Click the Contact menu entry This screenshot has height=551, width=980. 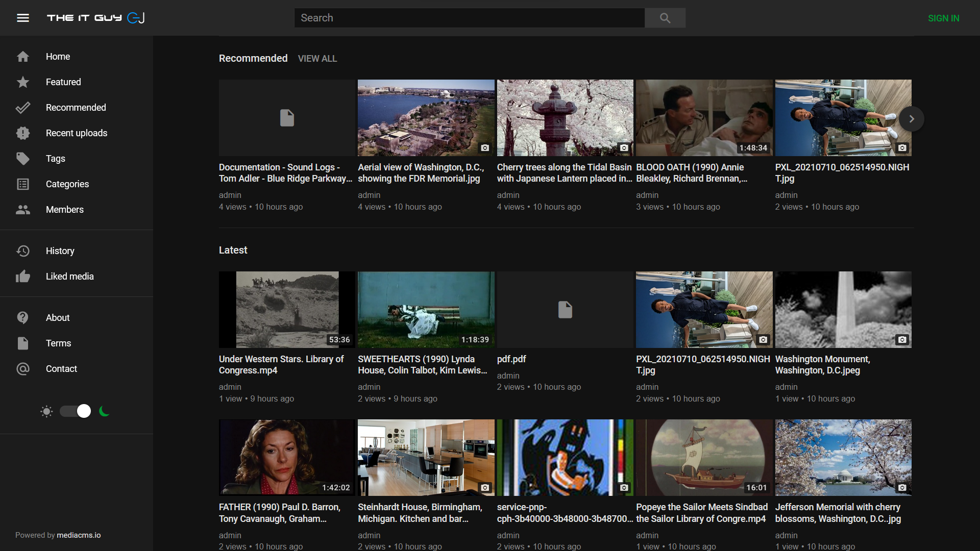coord(61,369)
